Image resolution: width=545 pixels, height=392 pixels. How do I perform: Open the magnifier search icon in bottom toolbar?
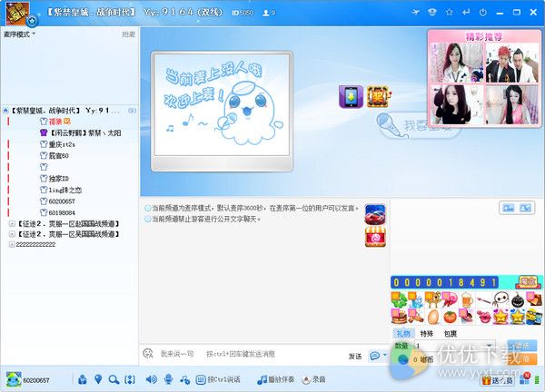pyautogui.click(x=114, y=379)
